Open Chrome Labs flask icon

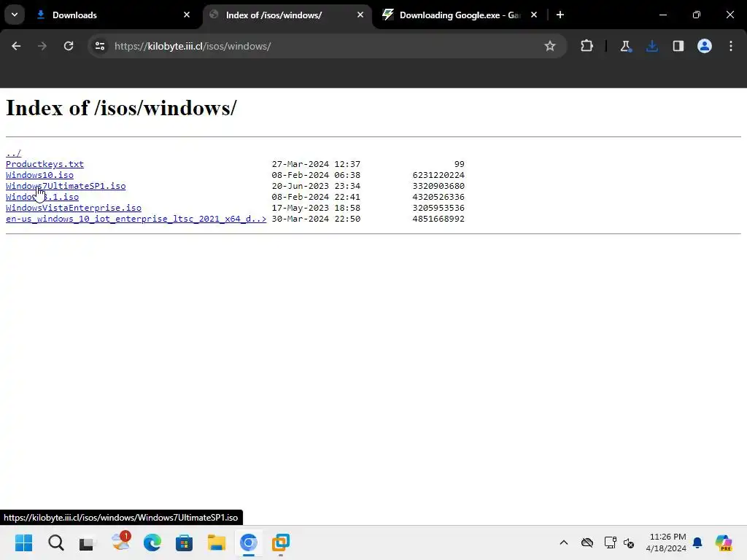[x=625, y=46]
